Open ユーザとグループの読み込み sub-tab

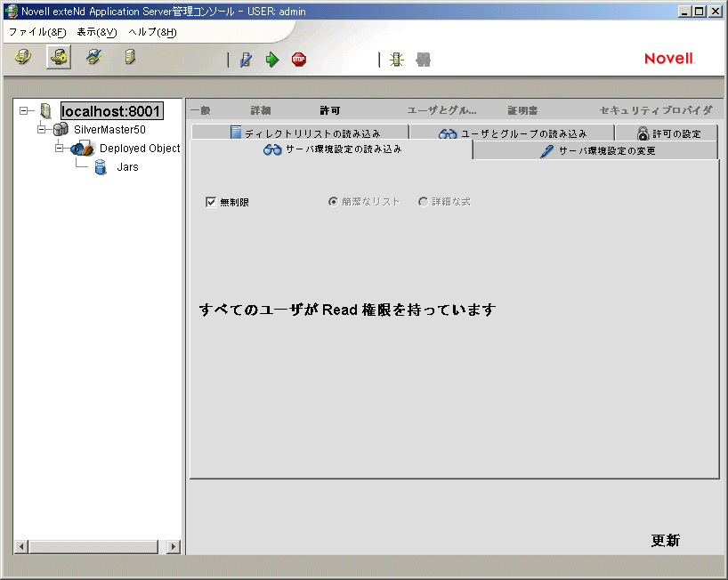[x=513, y=133]
